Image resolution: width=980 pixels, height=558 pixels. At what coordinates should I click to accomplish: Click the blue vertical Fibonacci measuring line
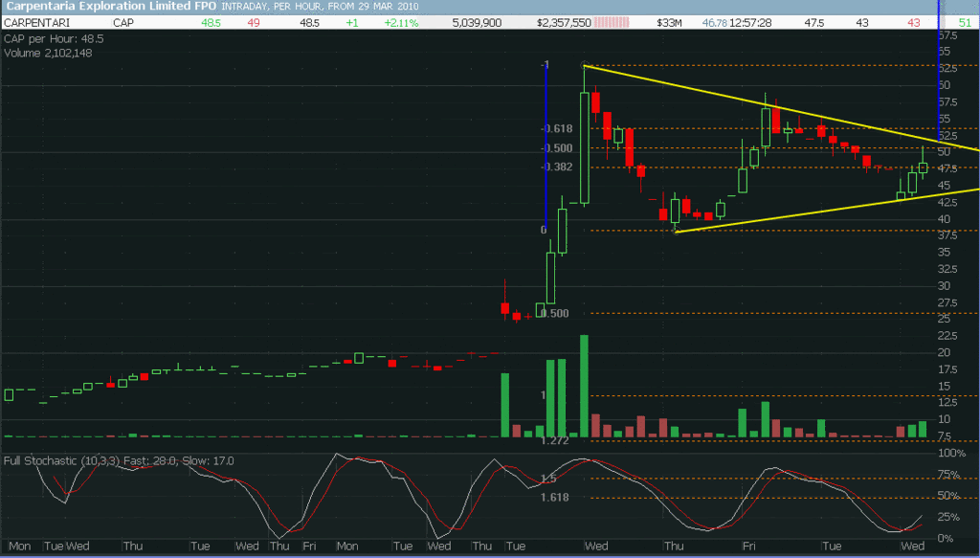click(546, 146)
